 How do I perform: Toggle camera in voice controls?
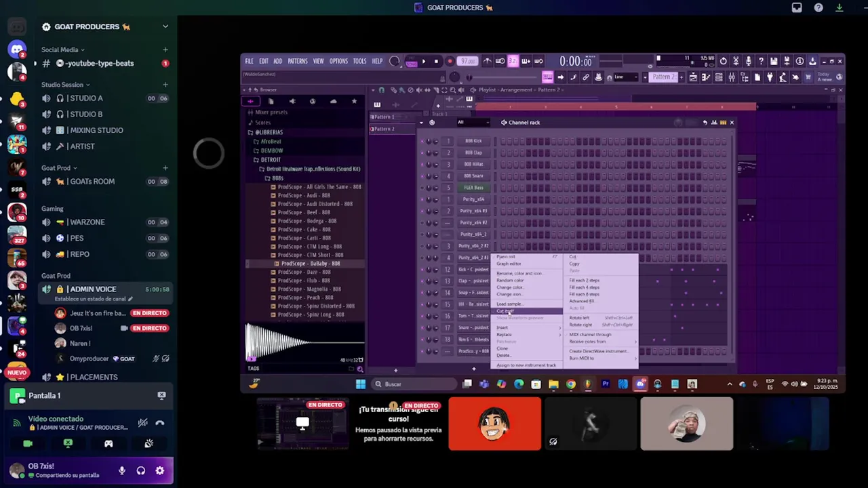coord(28,443)
